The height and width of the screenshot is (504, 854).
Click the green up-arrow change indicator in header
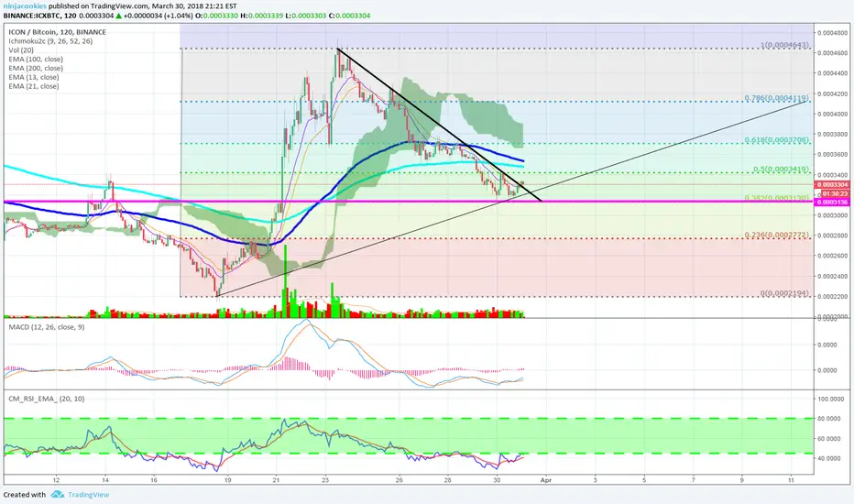click(119, 16)
